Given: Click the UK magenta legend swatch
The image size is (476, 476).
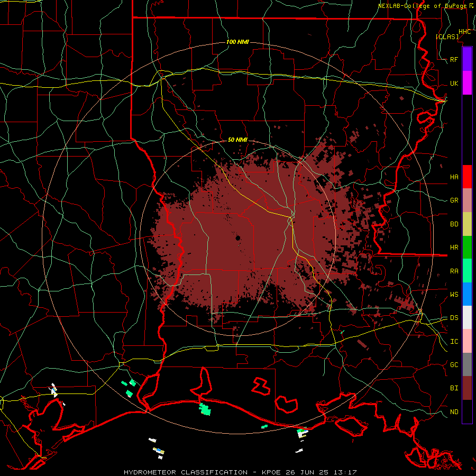Looking at the screenshot, I should click(467, 83).
